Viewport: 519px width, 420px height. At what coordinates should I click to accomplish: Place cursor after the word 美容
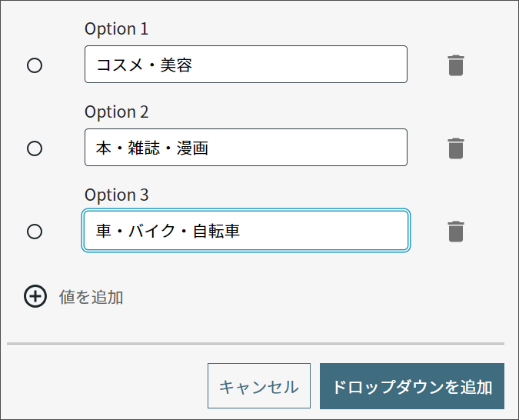click(193, 65)
